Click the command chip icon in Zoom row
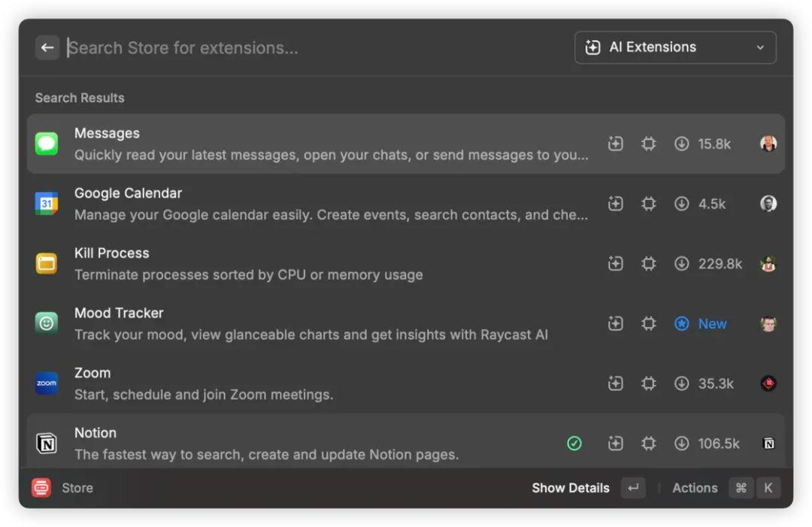812x527 pixels. [x=648, y=383]
